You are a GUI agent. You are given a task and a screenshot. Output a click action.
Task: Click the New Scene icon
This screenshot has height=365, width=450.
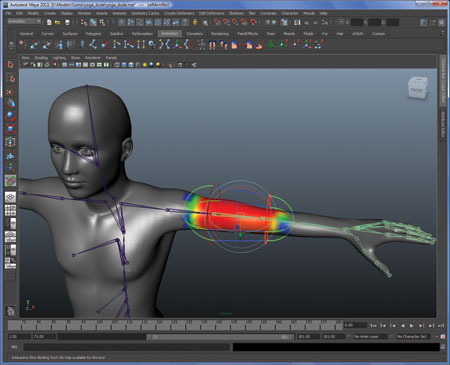[x=49, y=22]
